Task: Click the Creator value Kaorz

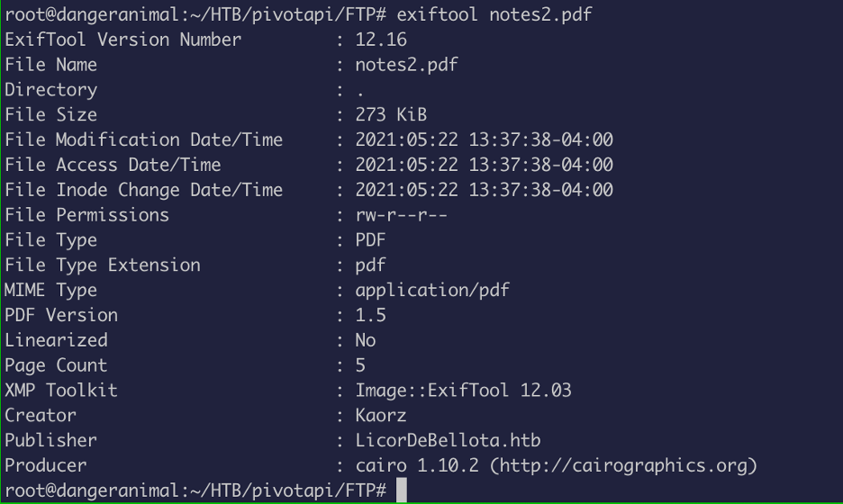Action: click(381, 415)
